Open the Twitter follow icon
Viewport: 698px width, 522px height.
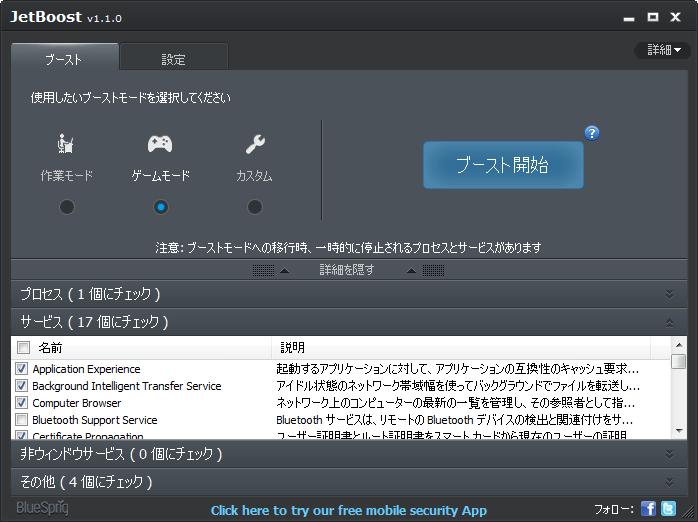pyautogui.click(x=668, y=508)
